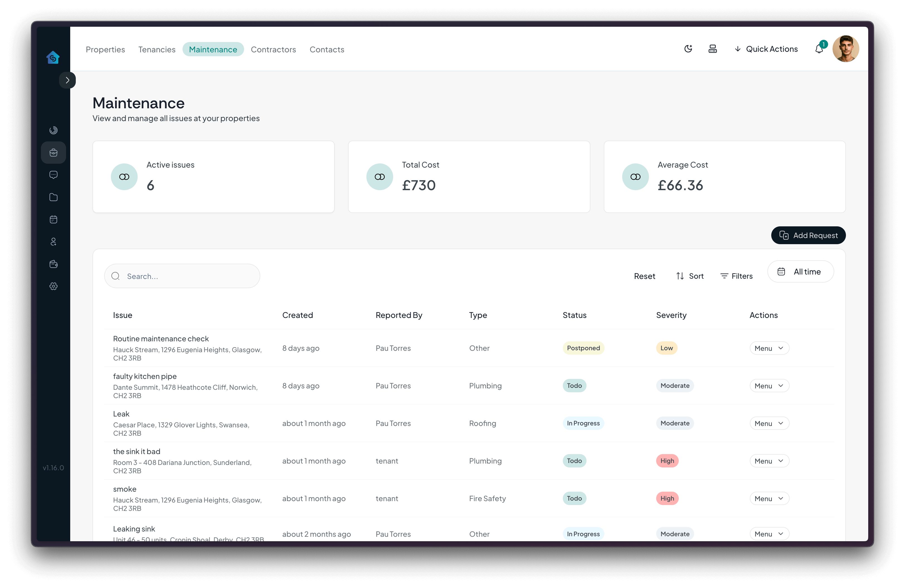905x588 pixels.
Task: Click the Total Cost card icon
Action: pyautogui.click(x=379, y=177)
